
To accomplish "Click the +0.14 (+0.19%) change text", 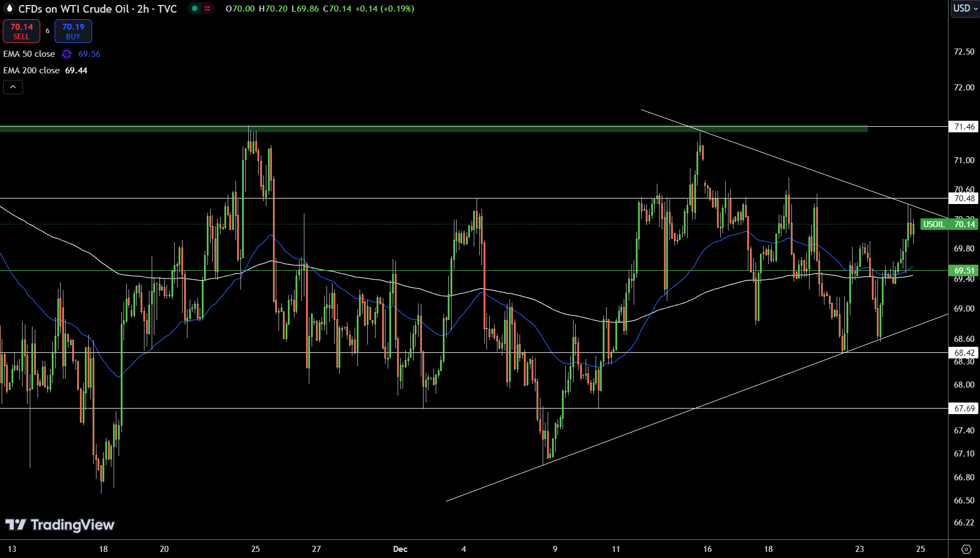I will (385, 9).
